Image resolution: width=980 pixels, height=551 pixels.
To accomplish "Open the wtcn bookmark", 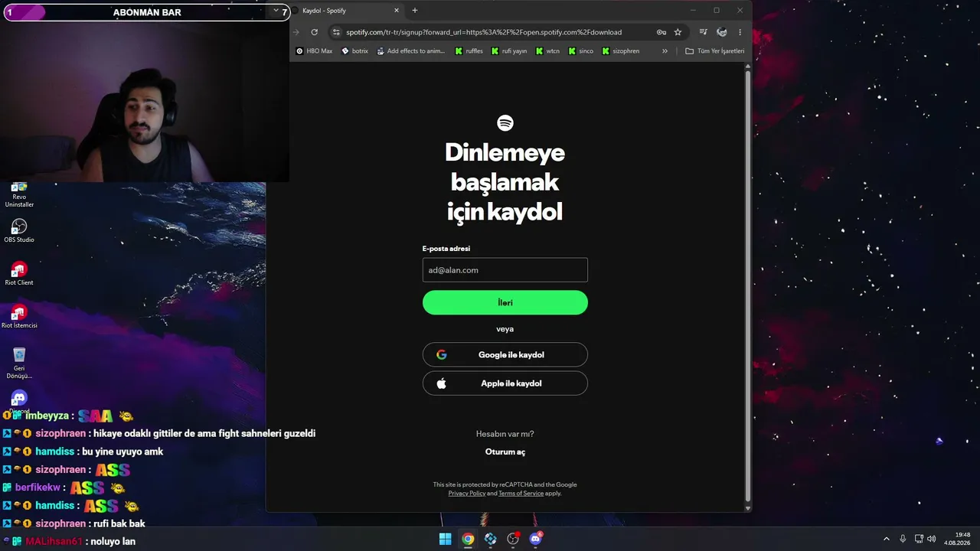I will (x=547, y=51).
